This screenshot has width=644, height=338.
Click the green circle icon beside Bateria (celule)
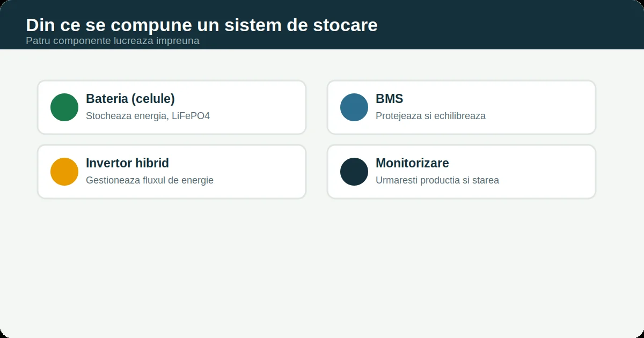64,107
